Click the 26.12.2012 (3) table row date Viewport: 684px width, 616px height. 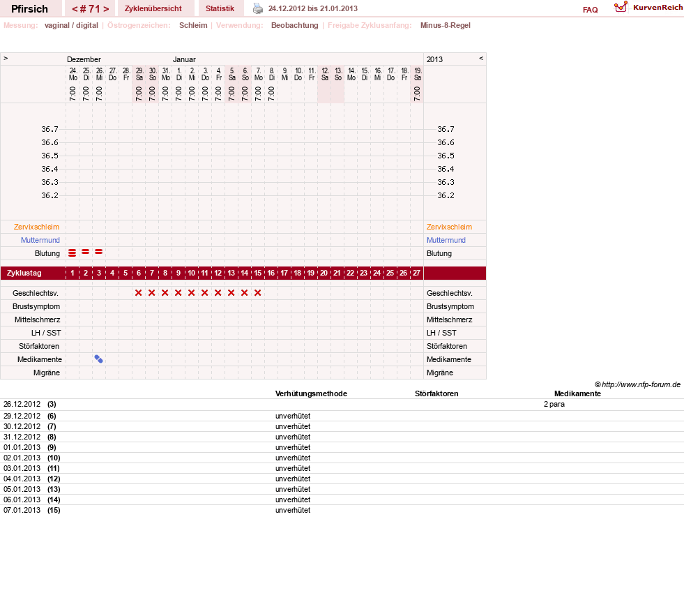[x=22, y=404]
